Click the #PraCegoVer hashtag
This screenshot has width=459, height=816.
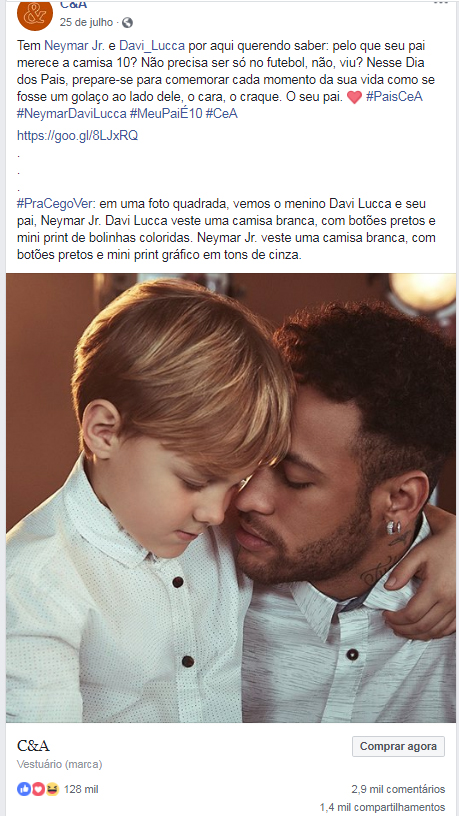pyautogui.click(x=55, y=203)
